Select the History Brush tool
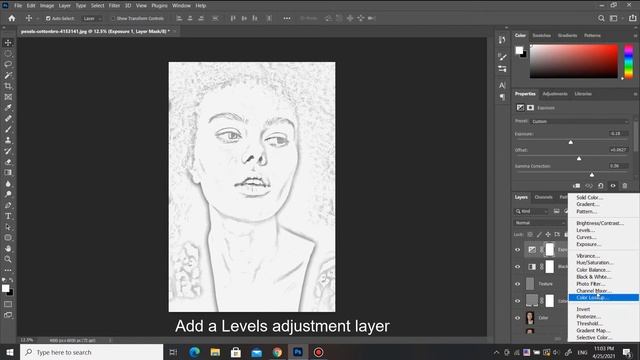This screenshot has height=360, width=640. pos(8,151)
